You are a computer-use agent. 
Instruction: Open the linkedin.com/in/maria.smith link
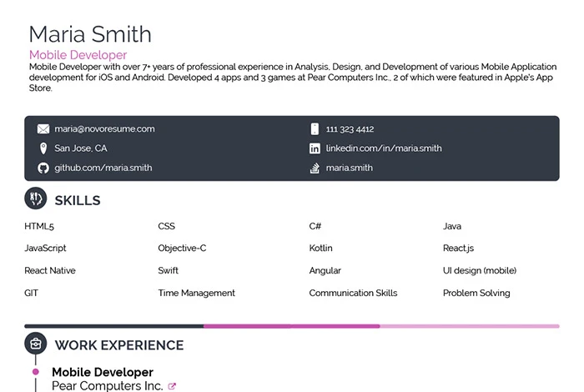[384, 148]
